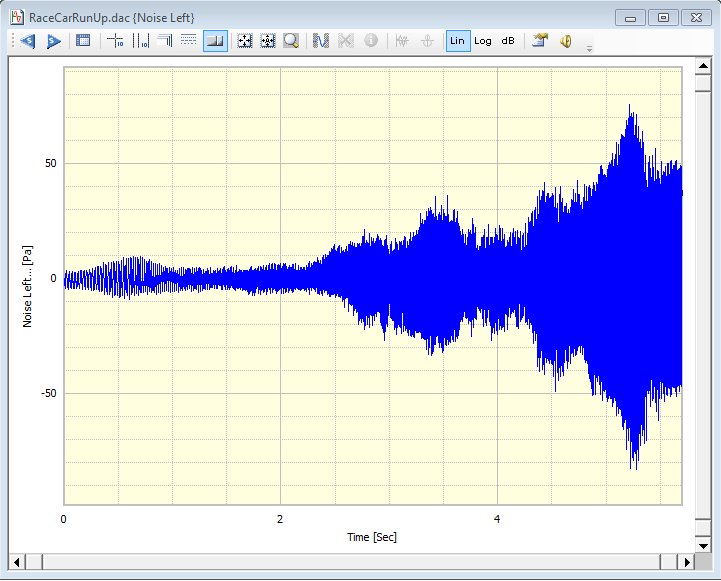721x581 pixels.
Task: Click the vertical scrollbar up arrow
Action: point(704,64)
